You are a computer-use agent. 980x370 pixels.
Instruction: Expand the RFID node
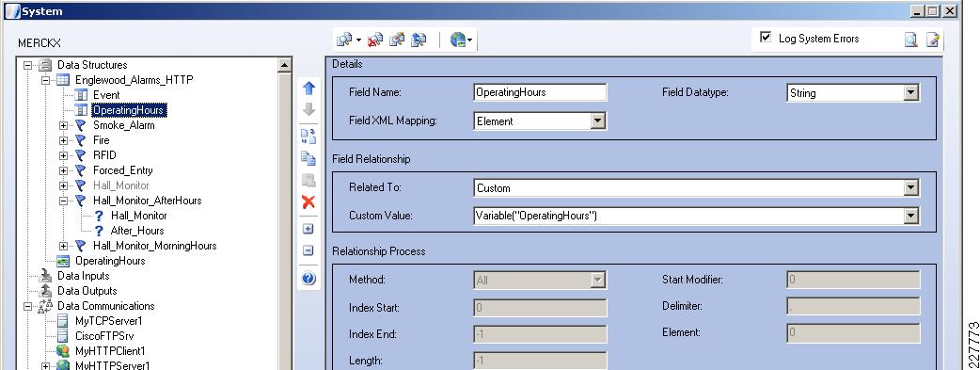coord(63,155)
